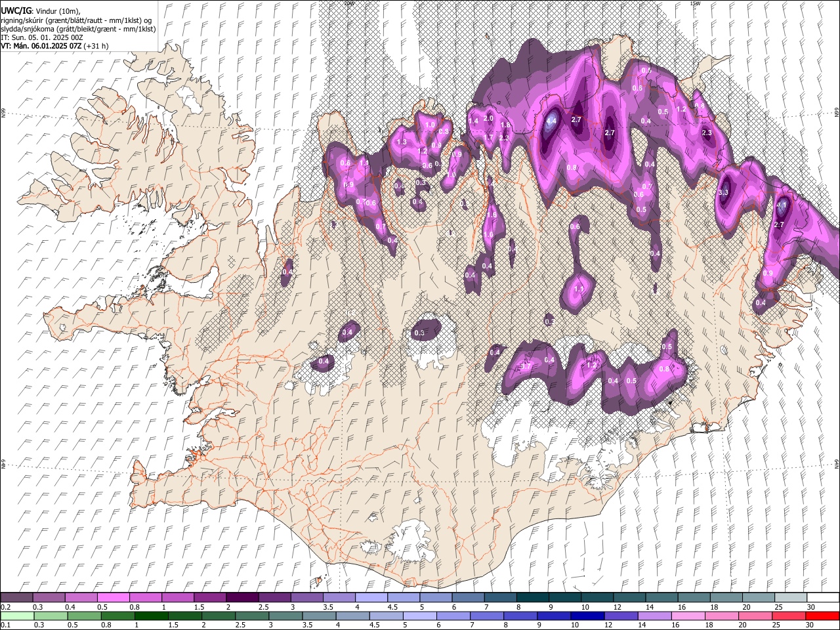
Task: Click the light lavender 4–4.5 snow legend swatch
Action: [370, 598]
